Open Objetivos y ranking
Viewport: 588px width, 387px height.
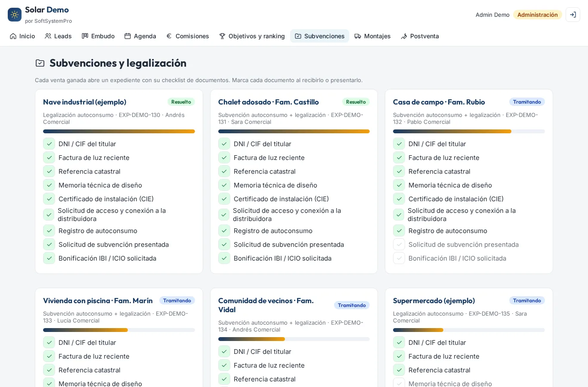[252, 36]
